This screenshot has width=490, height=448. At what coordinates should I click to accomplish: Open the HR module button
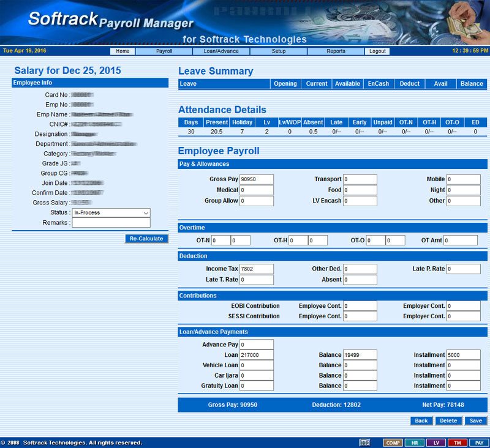414,442
